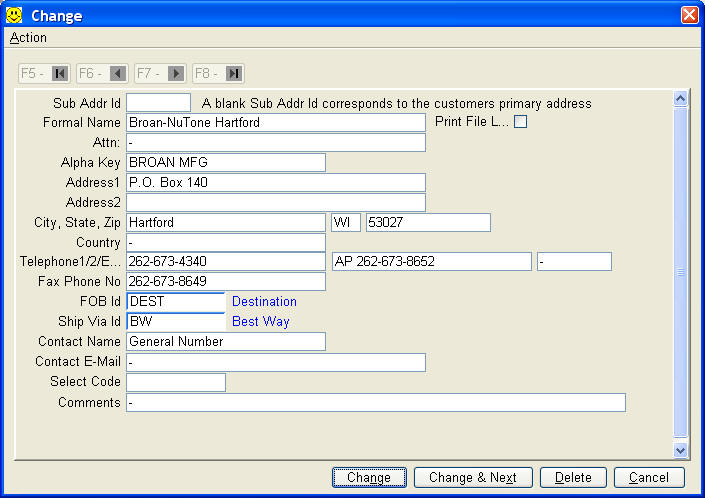Click the city field containing Hartford
Image resolution: width=705 pixels, height=498 pixels.
226,222
